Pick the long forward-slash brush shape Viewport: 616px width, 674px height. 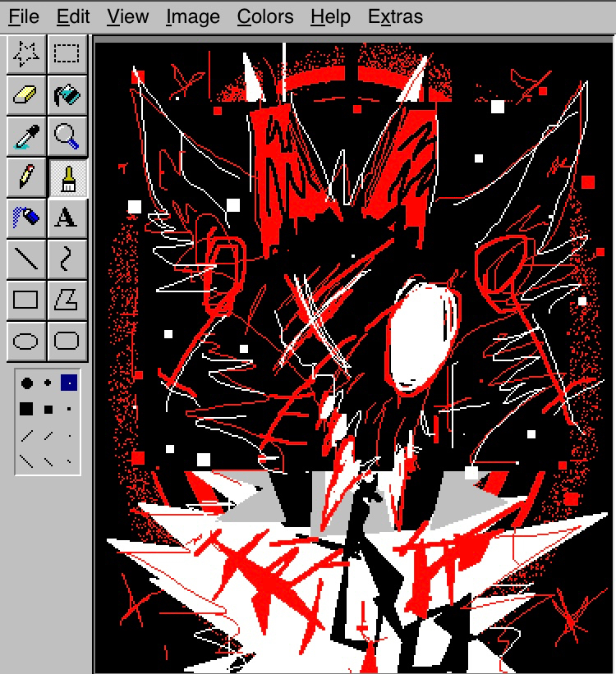pos(27,435)
